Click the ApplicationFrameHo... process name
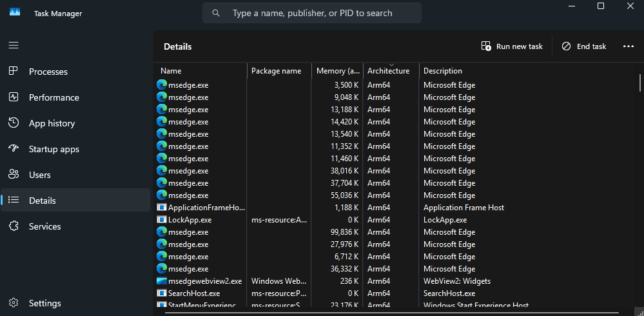The height and width of the screenshot is (316, 644). 206,208
